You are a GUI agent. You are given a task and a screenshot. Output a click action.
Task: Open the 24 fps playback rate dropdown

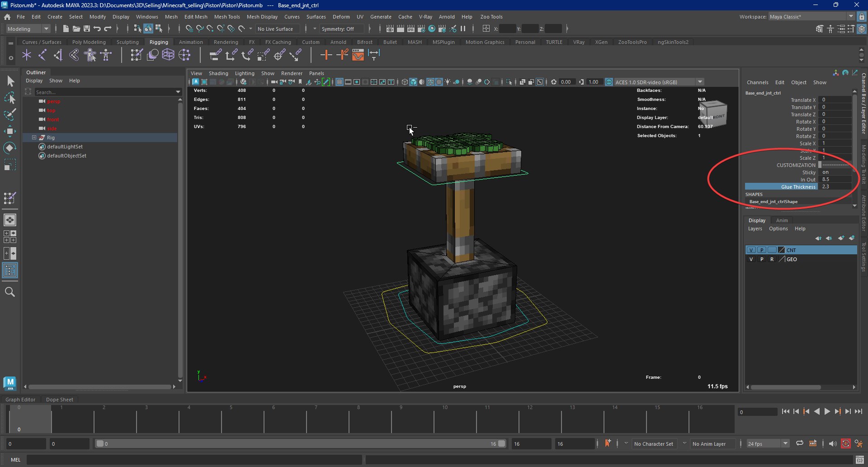coord(768,443)
